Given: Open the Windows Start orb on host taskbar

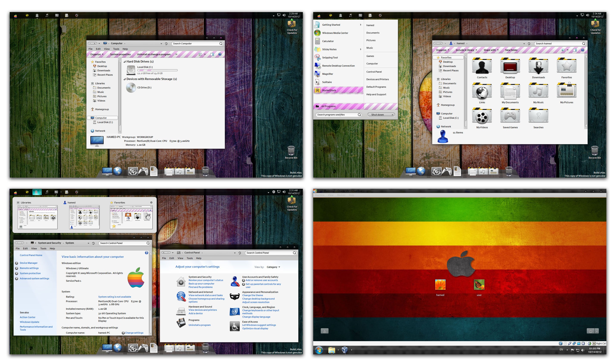Looking at the screenshot, I should (x=319, y=350).
